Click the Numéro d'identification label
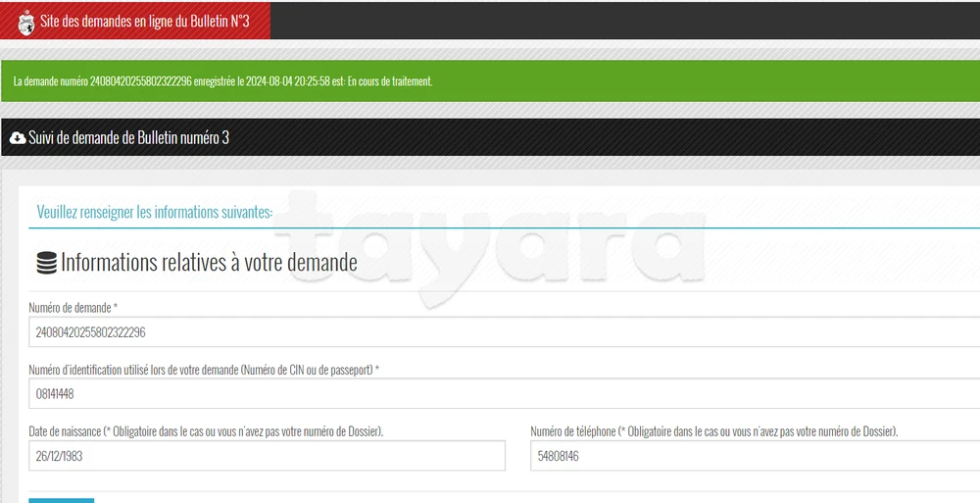Screen dimensions: 980x503 [203, 370]
